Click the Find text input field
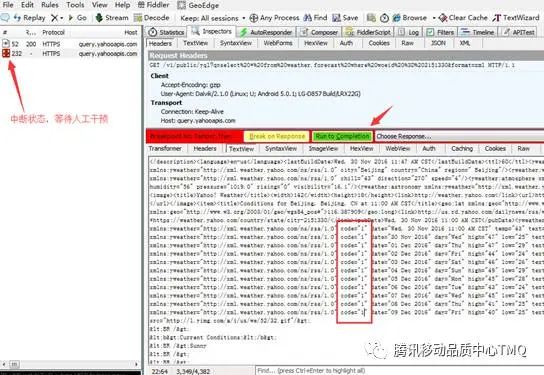Screen dimensions: 544x375 coord(400,370)
